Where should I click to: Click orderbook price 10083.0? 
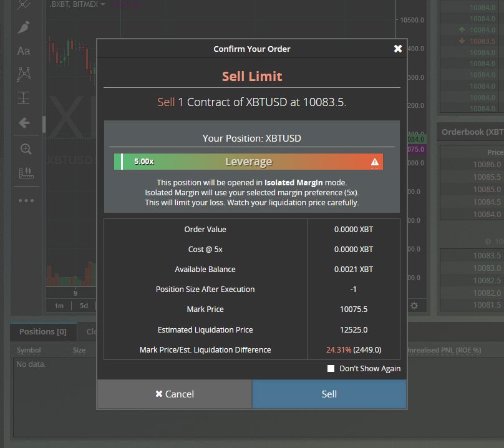point(487,268)
